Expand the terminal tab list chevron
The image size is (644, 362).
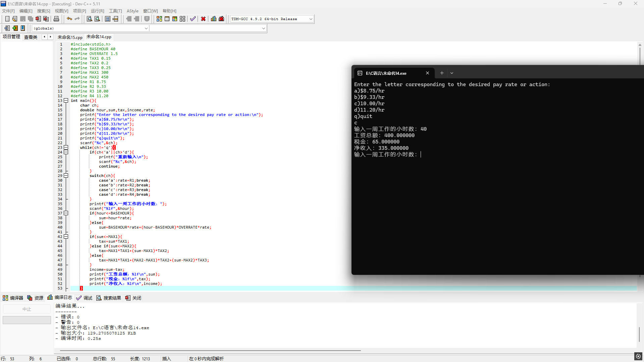[x=452, y=73]
